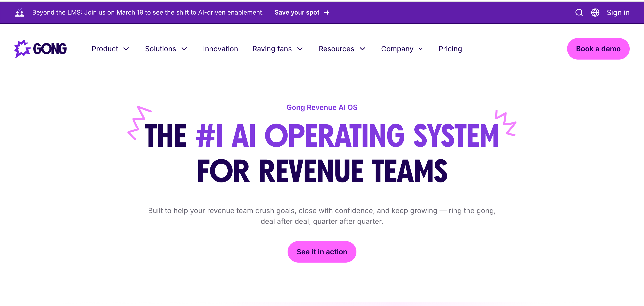This screenshot has height=306, width=644.
Task: Open the Resources menu item
Action: pyautogui.click(x=336, y=49)
